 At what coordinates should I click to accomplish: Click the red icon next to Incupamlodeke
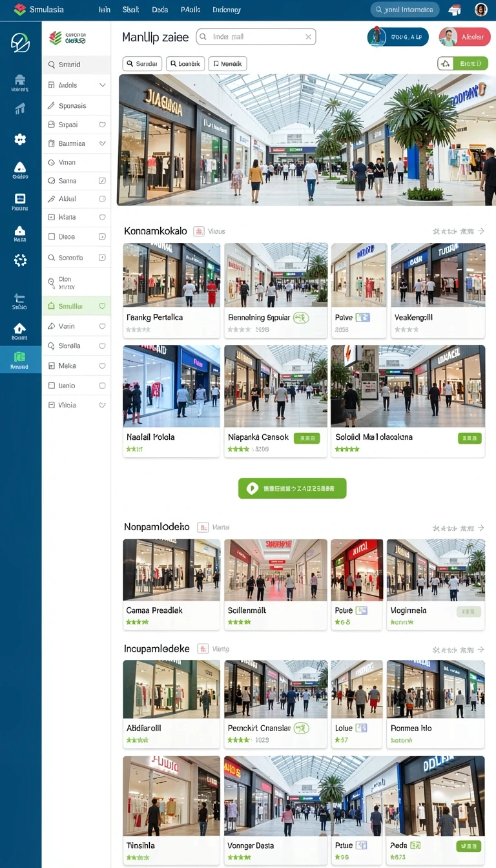tap(203, 648)
